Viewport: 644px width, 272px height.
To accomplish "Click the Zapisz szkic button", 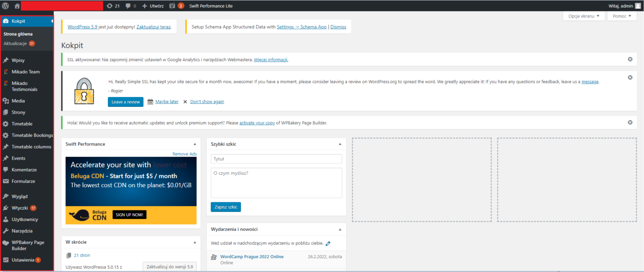I will coord(226,207).
